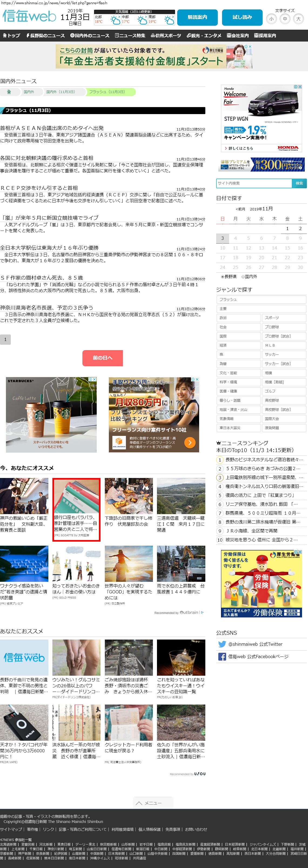
Task: Click the サイト内検索 search field
Action: tap(254, 183)
